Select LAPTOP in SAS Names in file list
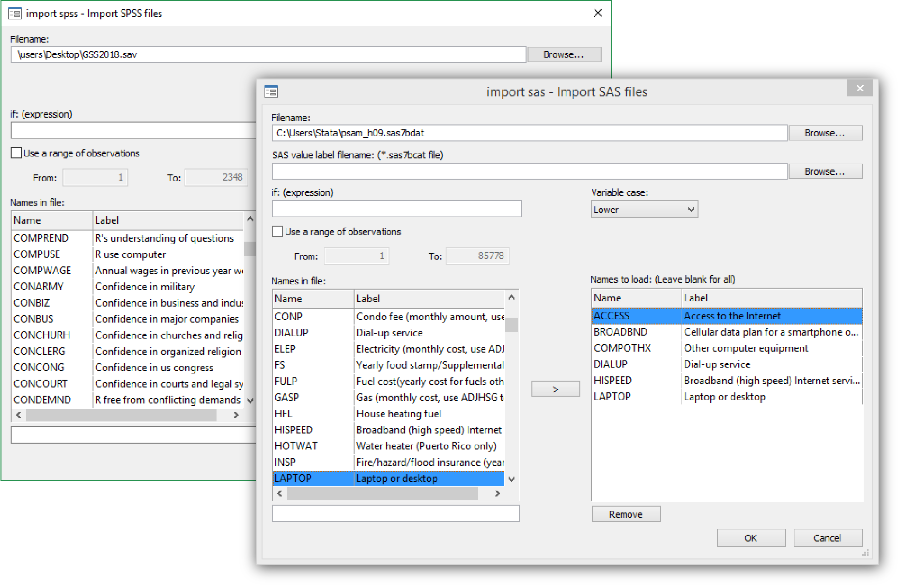Screen dimensions: 901x588 point(388,478)
